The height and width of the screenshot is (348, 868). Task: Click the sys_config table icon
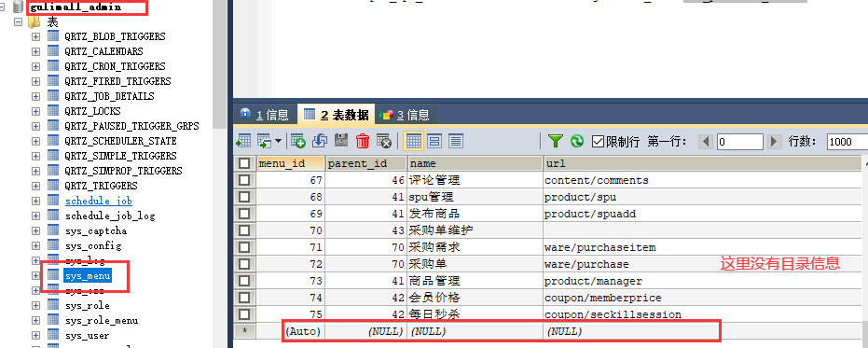point(53,245)
